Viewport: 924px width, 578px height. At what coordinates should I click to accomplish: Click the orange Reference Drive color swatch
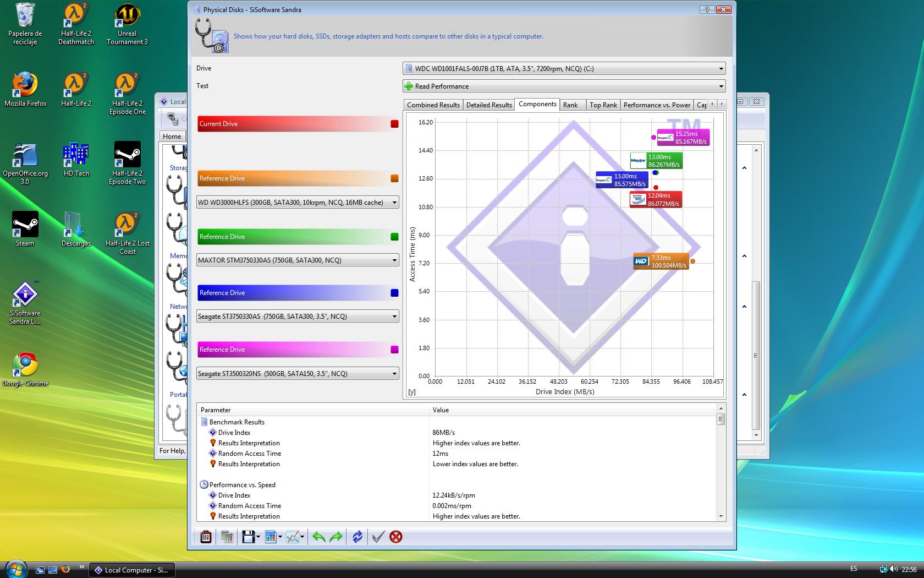(x=394, y=178)
